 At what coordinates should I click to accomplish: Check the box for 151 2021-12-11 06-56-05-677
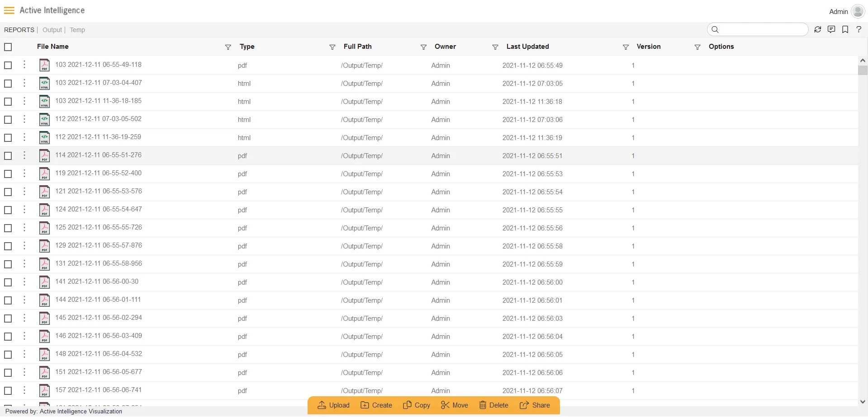(x=8, y=372)
